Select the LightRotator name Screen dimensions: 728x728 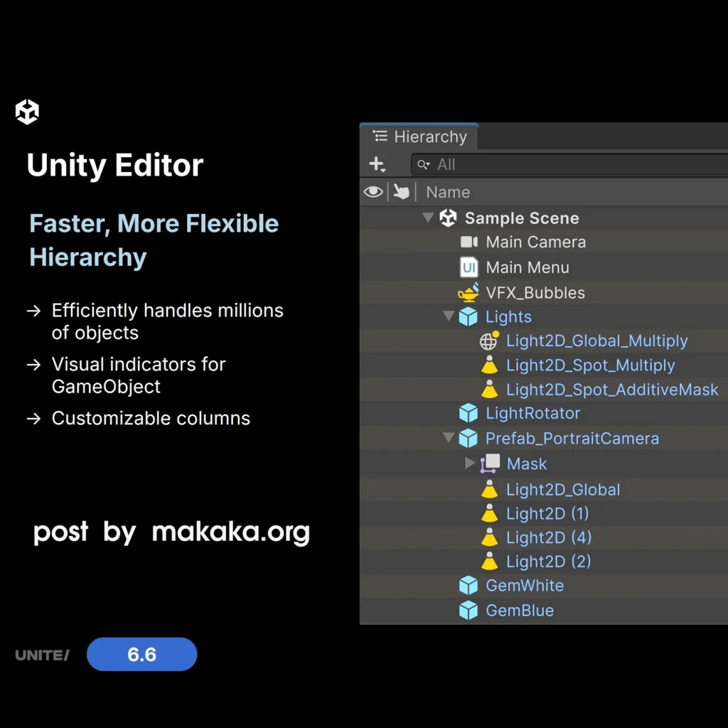click(533, 413)
